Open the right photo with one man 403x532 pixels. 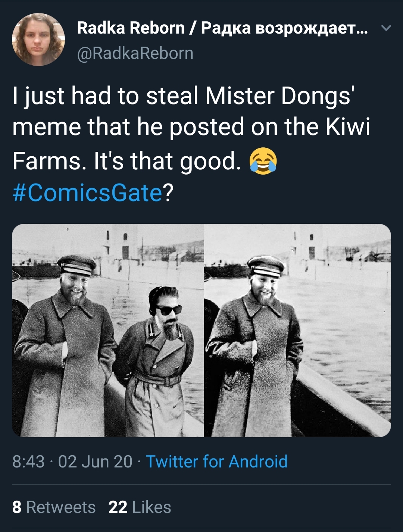(298, 330)
